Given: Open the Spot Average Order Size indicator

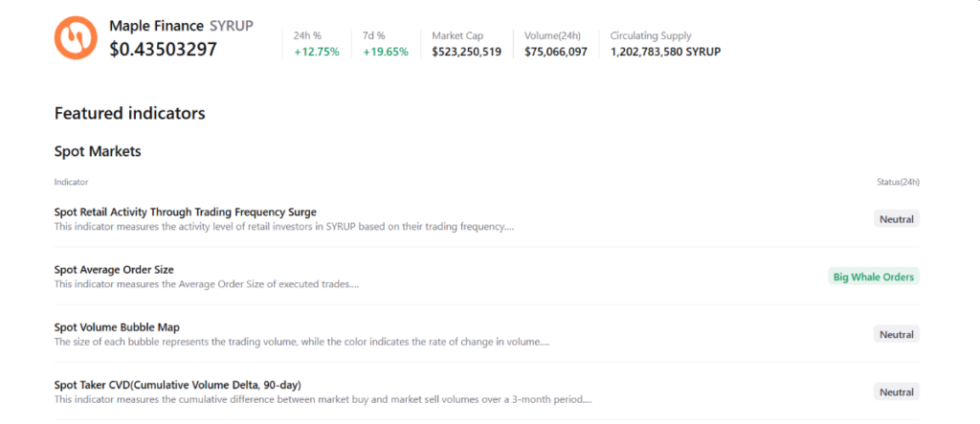Looking at the screenshot, I should 114,270.
